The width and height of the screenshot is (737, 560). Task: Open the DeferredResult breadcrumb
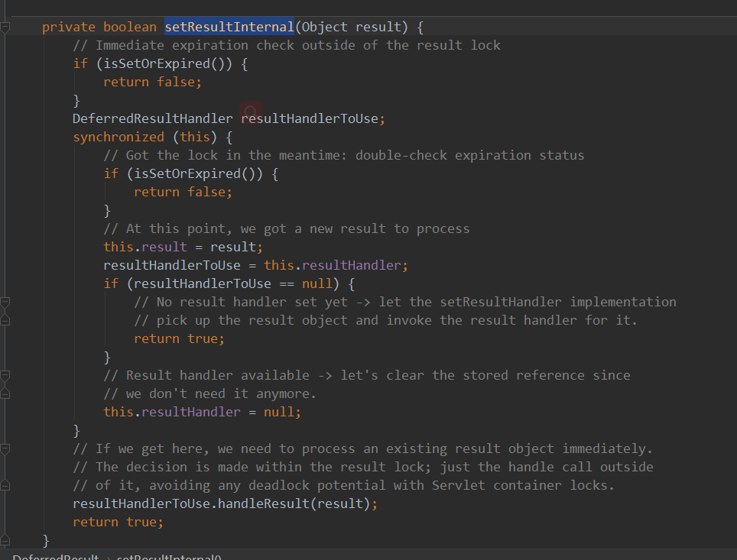(55, 557)
